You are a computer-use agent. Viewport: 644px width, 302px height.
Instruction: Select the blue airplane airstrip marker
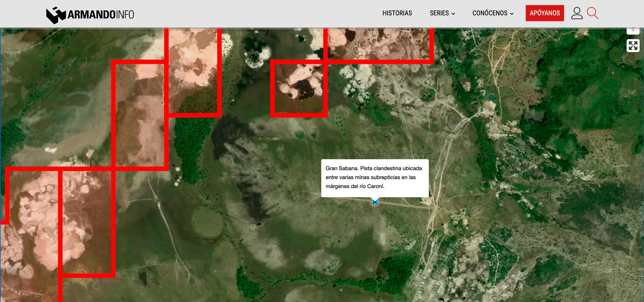[x=375, y=202]
